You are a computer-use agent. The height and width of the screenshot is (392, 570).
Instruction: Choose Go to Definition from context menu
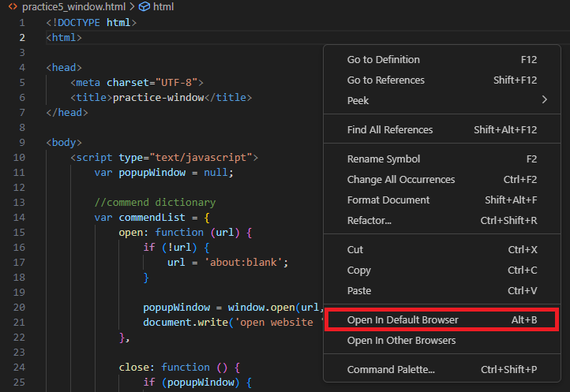pos(441,60)
